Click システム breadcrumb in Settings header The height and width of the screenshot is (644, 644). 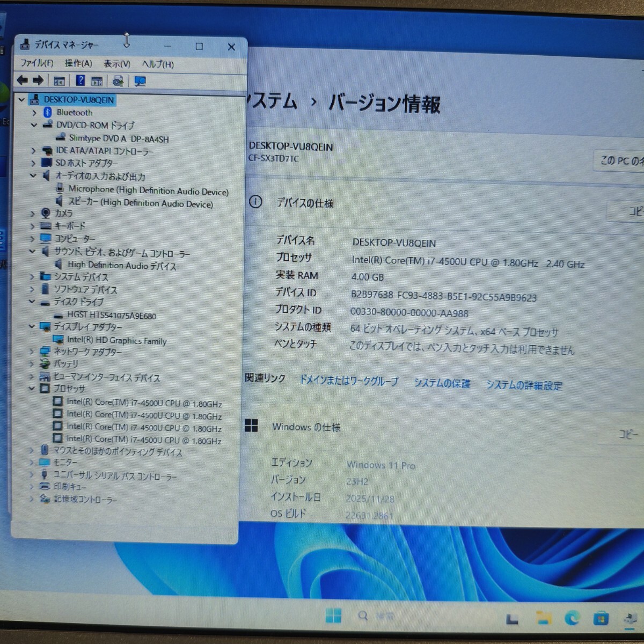tap(272, 100)
